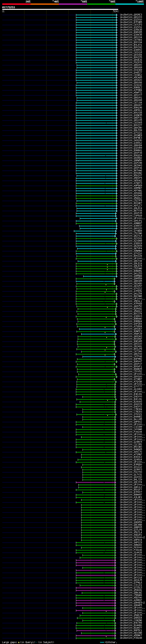Open hit UniRef100_C5Z0W8
Image resolution: width=146 pixels, height=644 pixels.
coord(131,268)
